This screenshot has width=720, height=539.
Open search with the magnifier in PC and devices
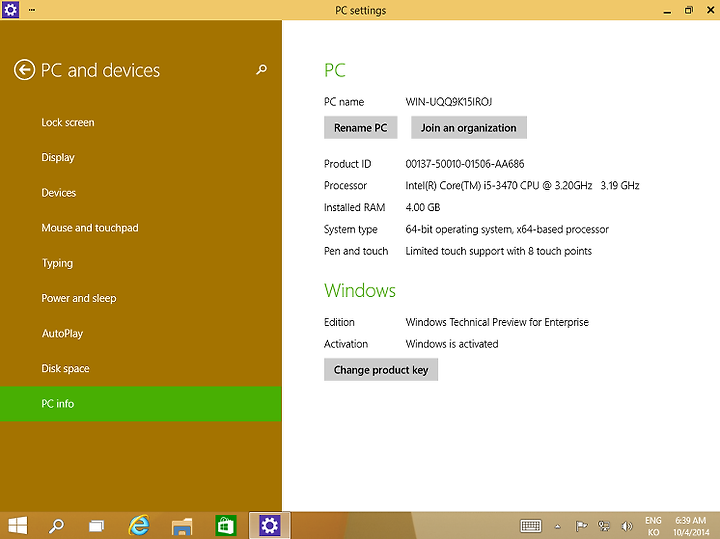(x=261, y=70)
